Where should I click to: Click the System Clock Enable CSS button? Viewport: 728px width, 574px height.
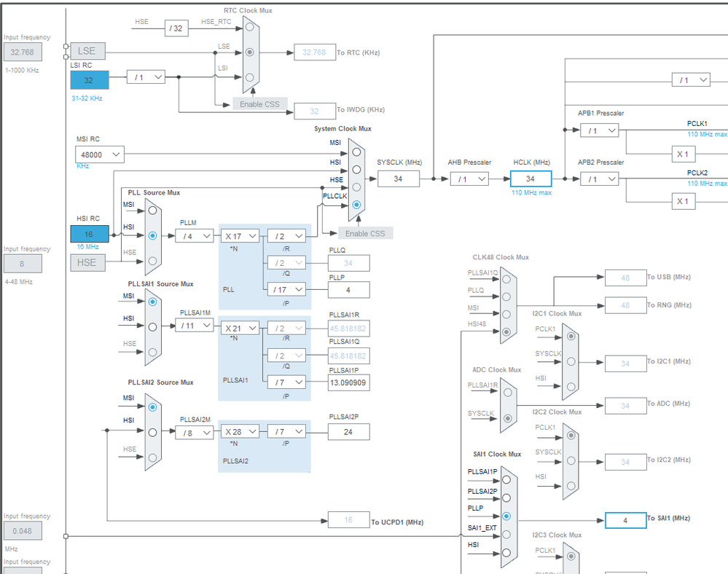[365, 233]
